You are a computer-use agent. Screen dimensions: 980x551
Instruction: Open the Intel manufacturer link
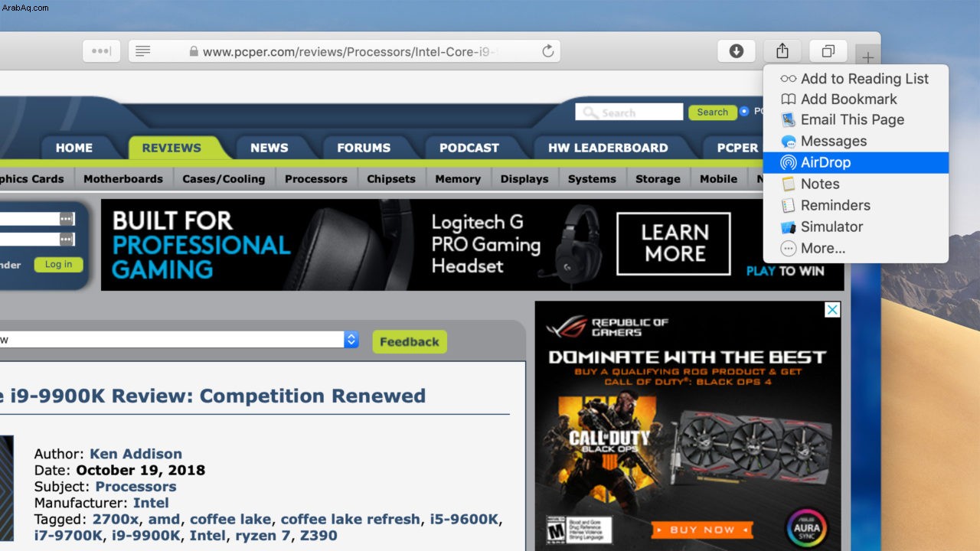(x=151, y=503)
